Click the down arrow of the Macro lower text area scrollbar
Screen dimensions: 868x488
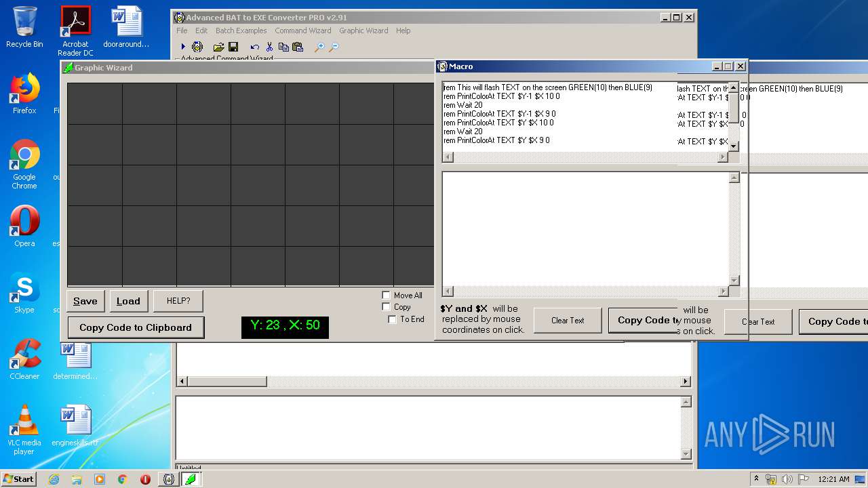(734, 281)
